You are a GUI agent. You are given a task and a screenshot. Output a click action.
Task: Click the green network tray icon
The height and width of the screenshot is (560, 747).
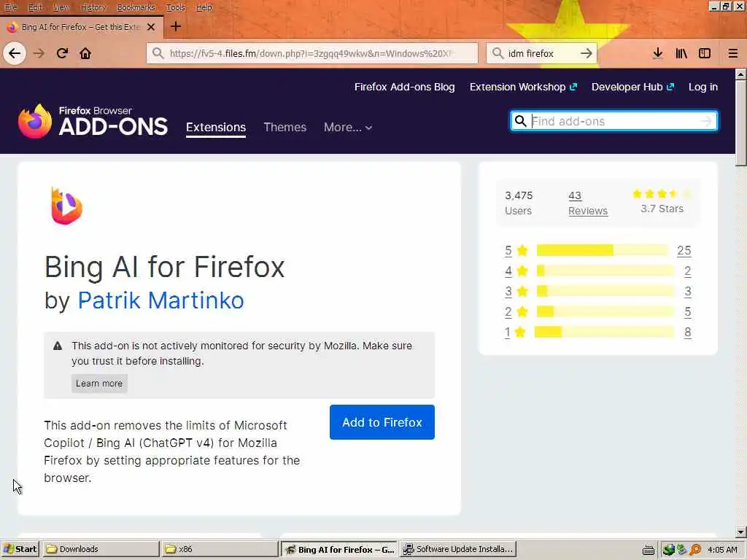coord(669,550)
